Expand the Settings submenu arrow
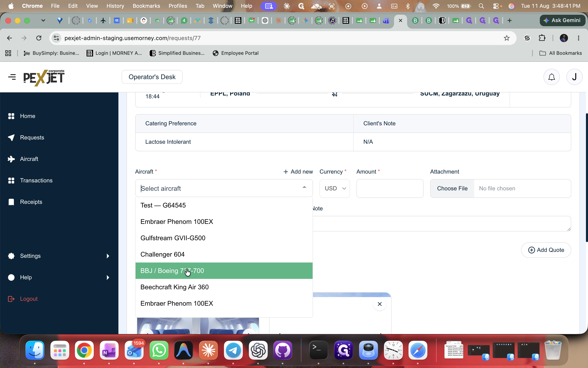This screenshot has width=588, height=368. tap(108, 256)
